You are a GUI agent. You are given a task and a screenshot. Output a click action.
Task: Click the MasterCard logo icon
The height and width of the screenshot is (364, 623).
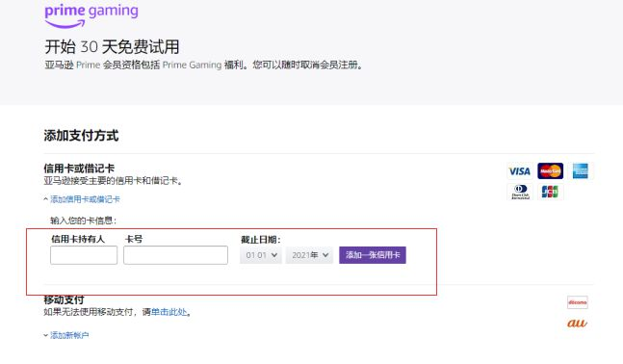point(550,171)
